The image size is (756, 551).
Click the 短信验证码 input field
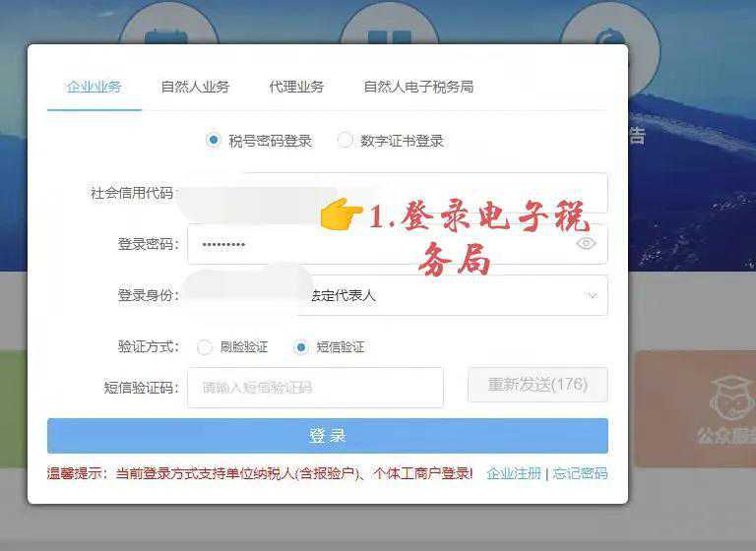click(315, 388)
